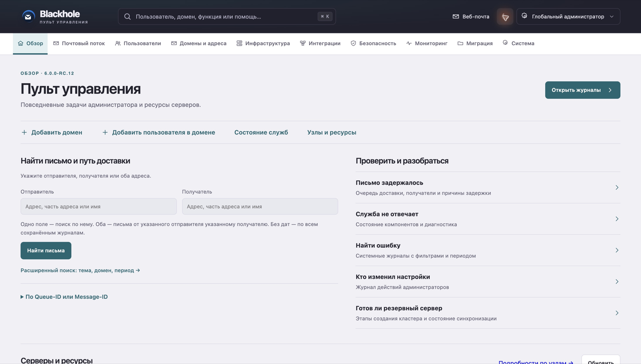The width and height of the screenshot is (641, 364).
Task: Open chevron for Найти ошибку
Action: 617,250
